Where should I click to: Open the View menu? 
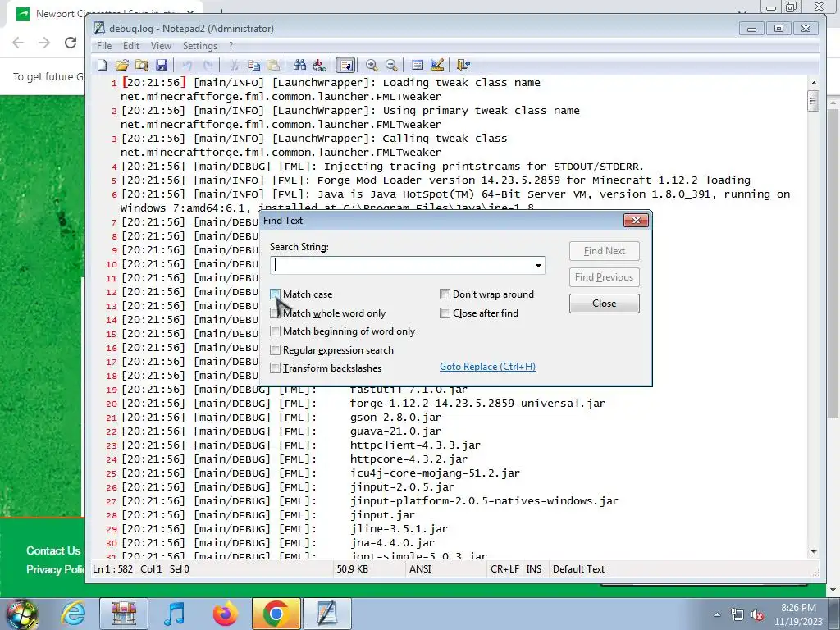pos(161,46)
